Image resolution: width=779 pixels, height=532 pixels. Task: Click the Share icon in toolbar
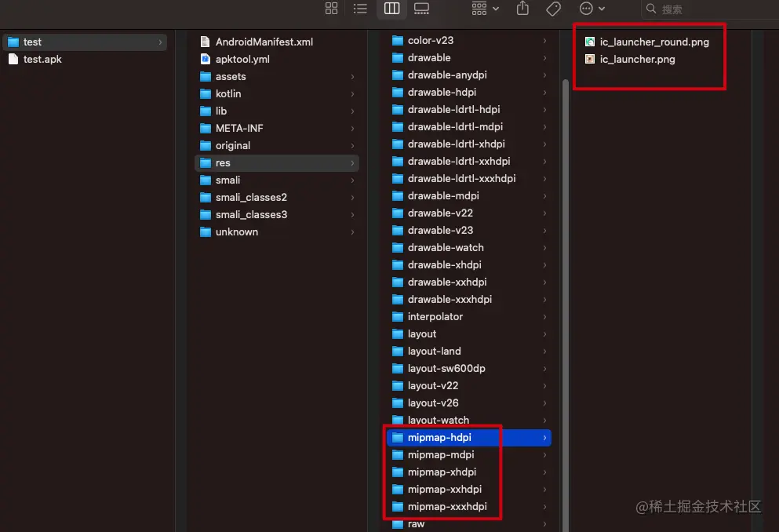click(x=522, y=9)
